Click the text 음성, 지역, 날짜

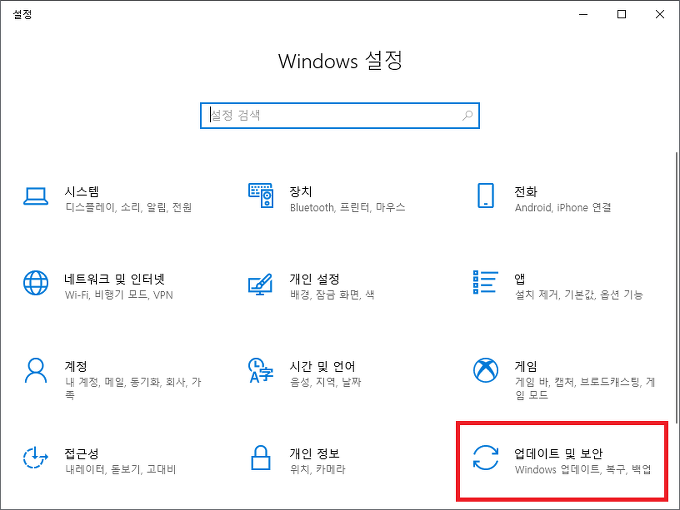click(325, 382)
